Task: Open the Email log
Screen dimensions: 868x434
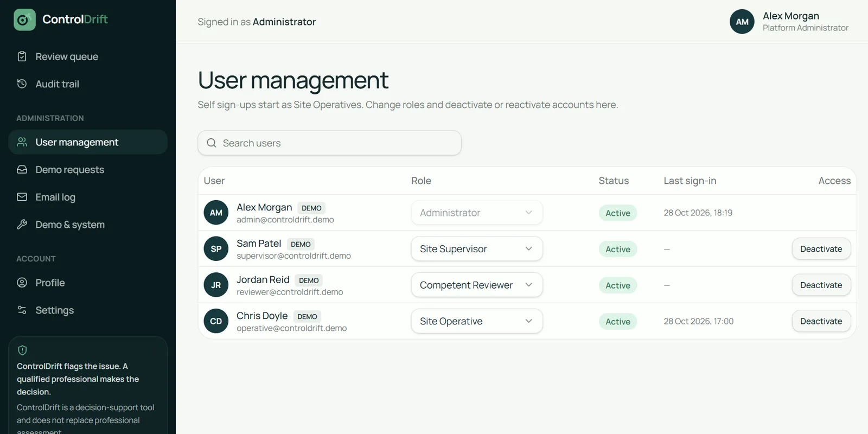Action: 88,197
